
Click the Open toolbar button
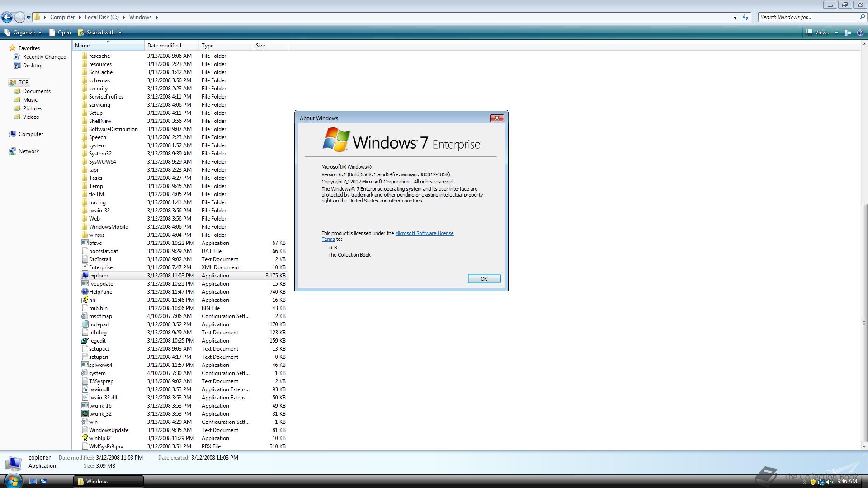[60, 33]
